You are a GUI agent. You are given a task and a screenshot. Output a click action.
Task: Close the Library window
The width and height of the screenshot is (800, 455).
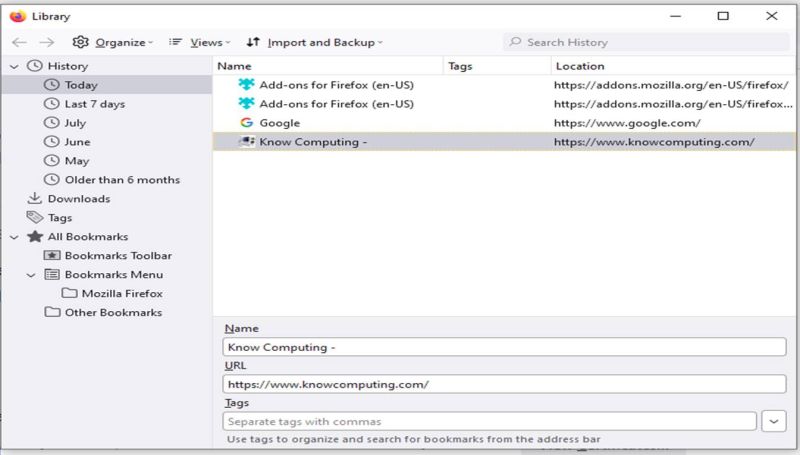(x=771, y=16)
